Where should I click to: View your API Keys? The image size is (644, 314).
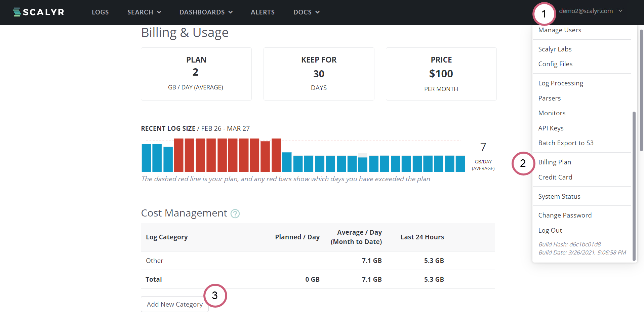click(551, 128)
